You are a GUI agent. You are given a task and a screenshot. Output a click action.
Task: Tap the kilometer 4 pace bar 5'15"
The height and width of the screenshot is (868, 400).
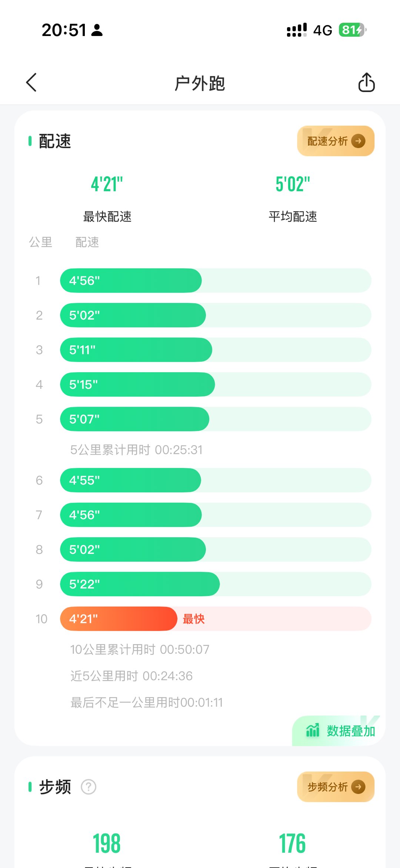pyautogui.click(x=137, y=385)
